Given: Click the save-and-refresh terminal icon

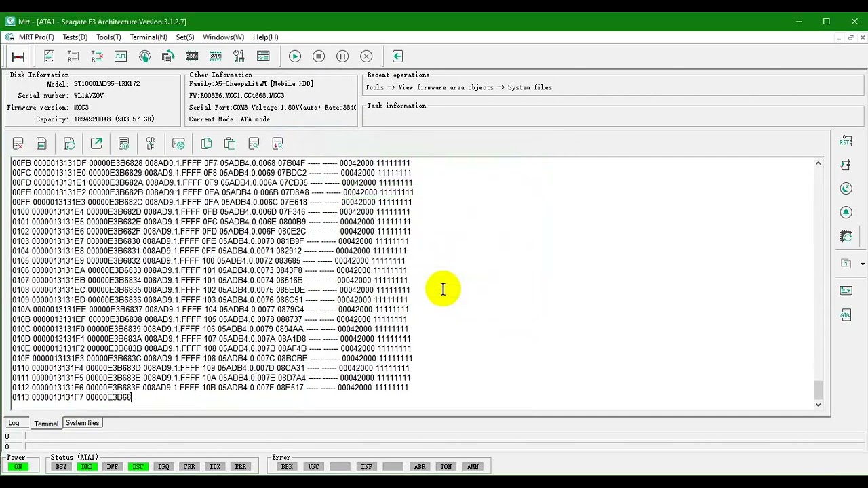Looking at the screenshot, I should coord(69,144).
